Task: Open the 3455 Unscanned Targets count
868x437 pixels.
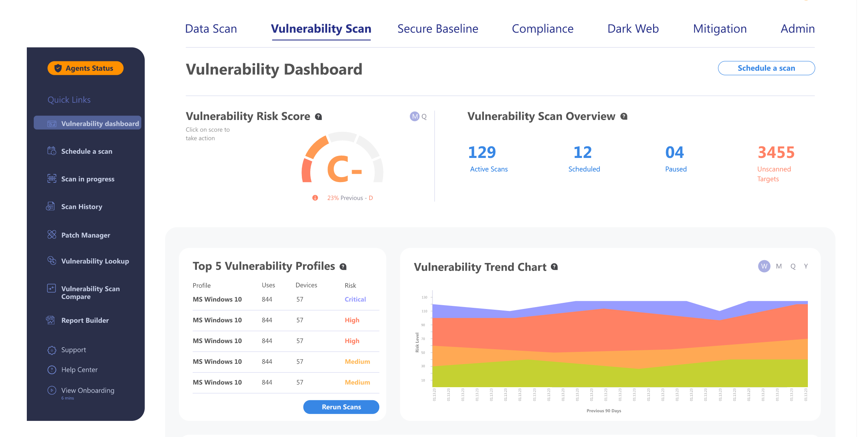Action: click(776, 153)
